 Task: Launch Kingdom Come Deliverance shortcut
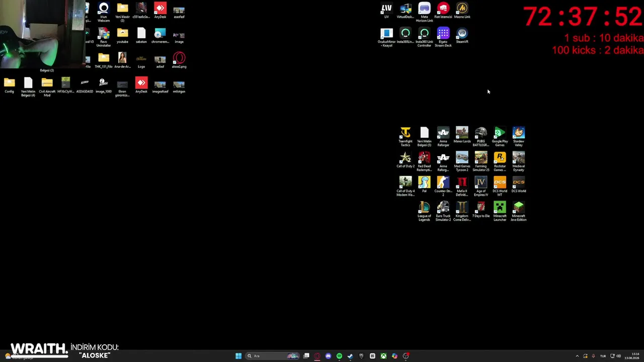(462, 211)
